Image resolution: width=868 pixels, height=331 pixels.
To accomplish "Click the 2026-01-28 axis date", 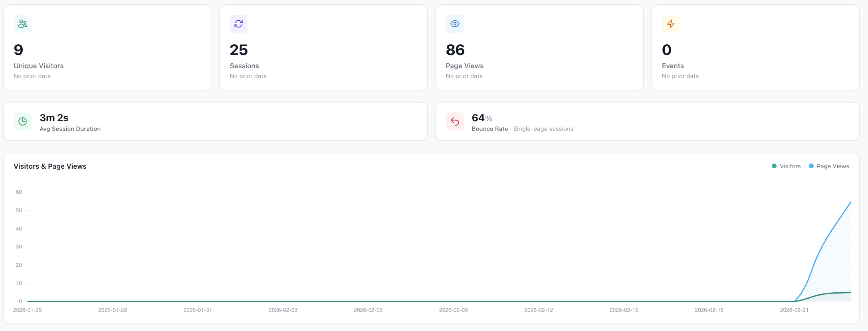I will tap(113, 310).
